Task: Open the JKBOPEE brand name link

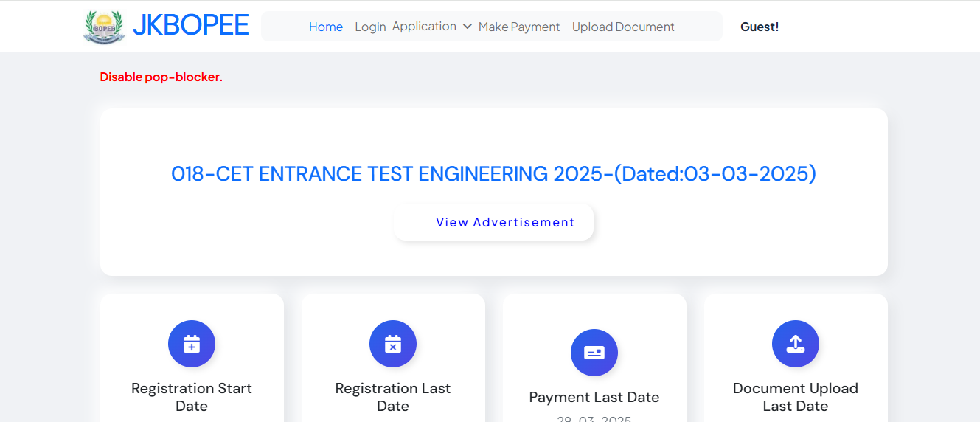Action: [190, 26]
